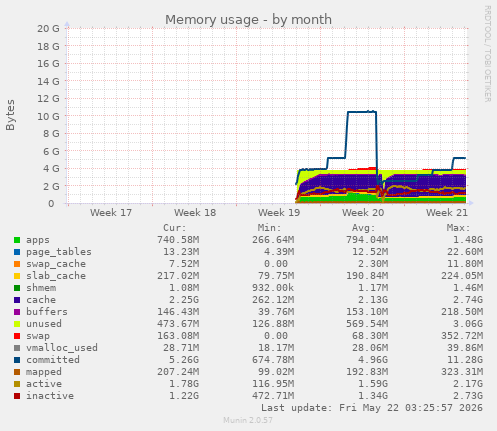This screenshot has height=431, width=497.
Task: Select the 'vmalloc_used' legend label
Action: coord(62,348)
